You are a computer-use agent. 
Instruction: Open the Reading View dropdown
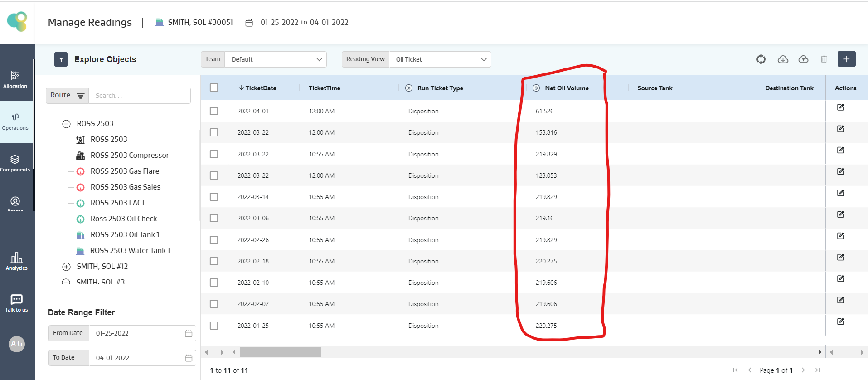[x=440, y=59]
